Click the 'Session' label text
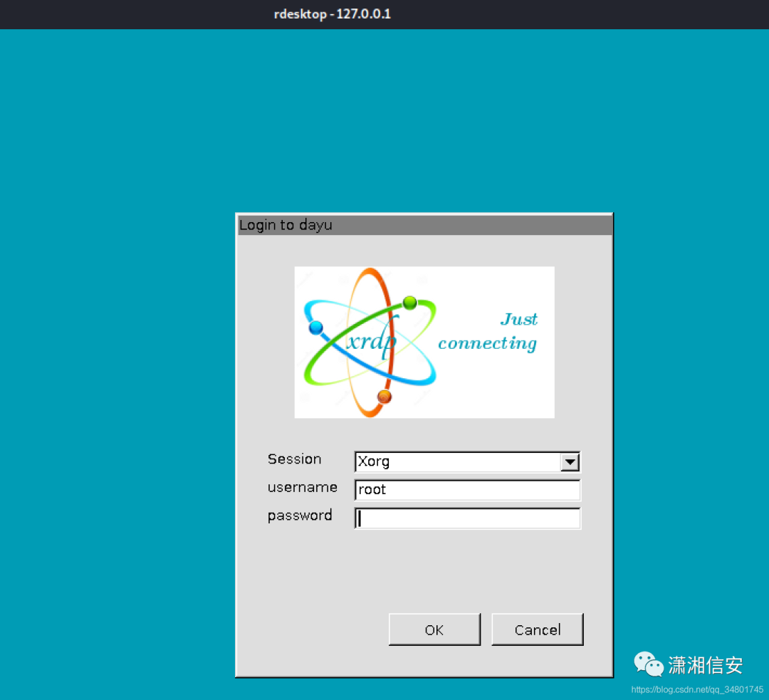769x700 pixels. tap(294, 459)
